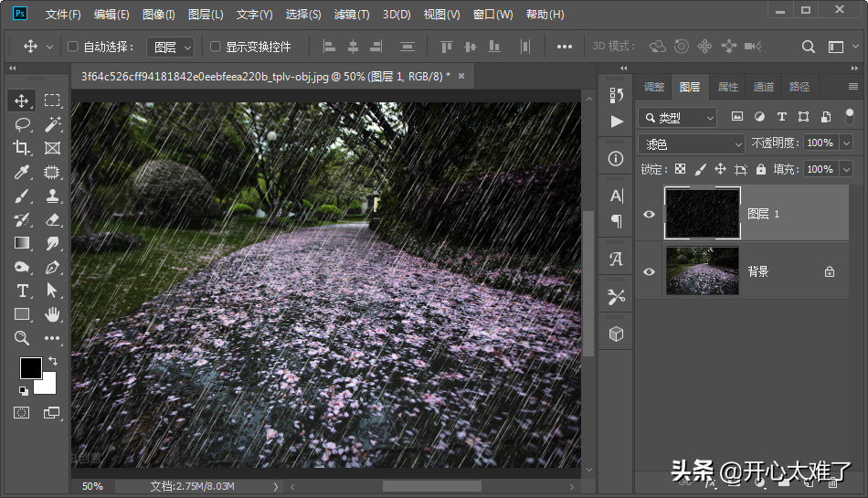Change the screen mode
The height and width of the screenshot is (498, 868).
point(51,413)
